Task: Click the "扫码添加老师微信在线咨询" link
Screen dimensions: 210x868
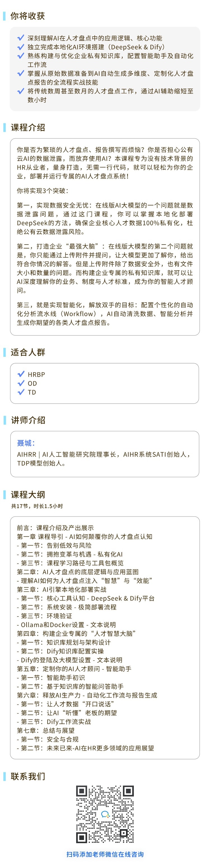Action: (x=105, y=854)
